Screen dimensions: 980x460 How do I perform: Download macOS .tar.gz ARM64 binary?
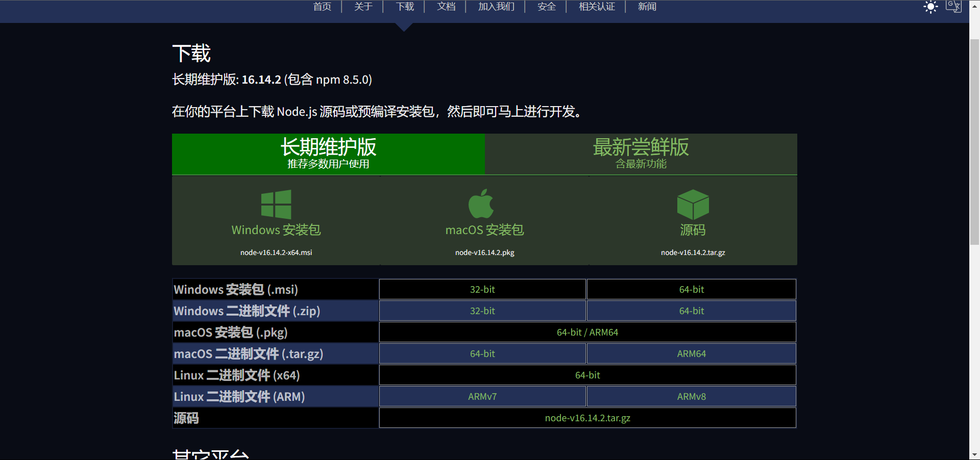point(692,353)
